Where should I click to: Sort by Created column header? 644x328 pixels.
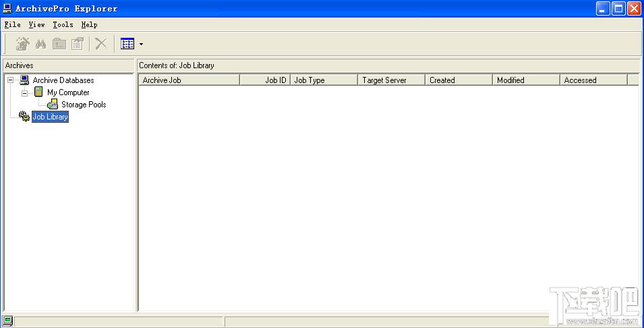click(x=459, y=80)
